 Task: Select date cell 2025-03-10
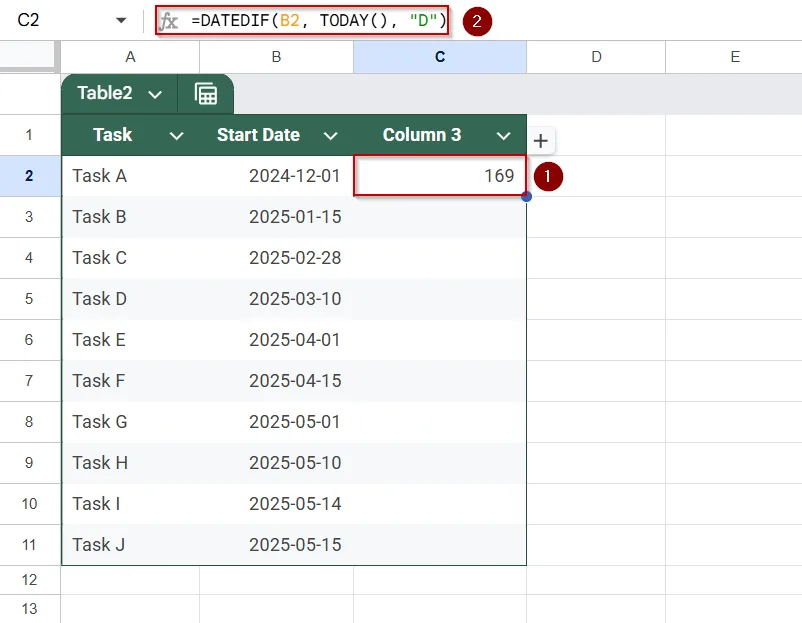276,299
